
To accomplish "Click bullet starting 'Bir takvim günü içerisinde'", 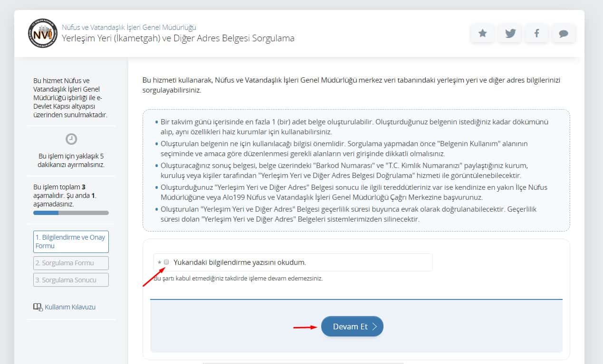I will tap(354, 127).
